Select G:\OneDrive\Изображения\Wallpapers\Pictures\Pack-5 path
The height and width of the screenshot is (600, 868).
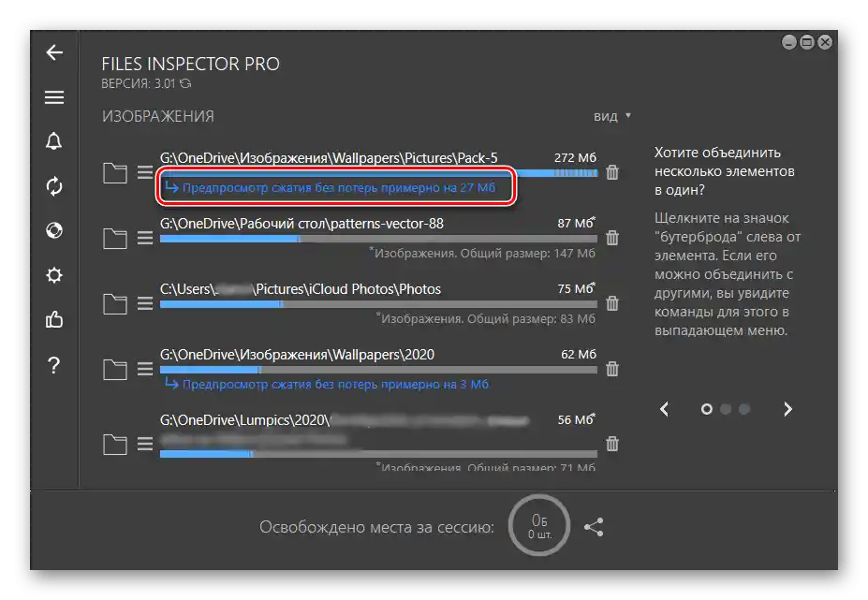tap(329, 158)
